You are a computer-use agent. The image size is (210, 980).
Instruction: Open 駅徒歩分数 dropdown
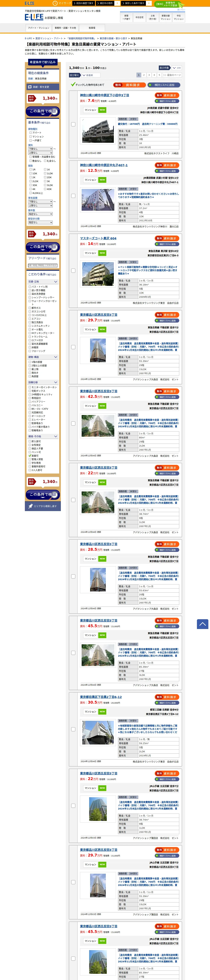coord(40,223)
